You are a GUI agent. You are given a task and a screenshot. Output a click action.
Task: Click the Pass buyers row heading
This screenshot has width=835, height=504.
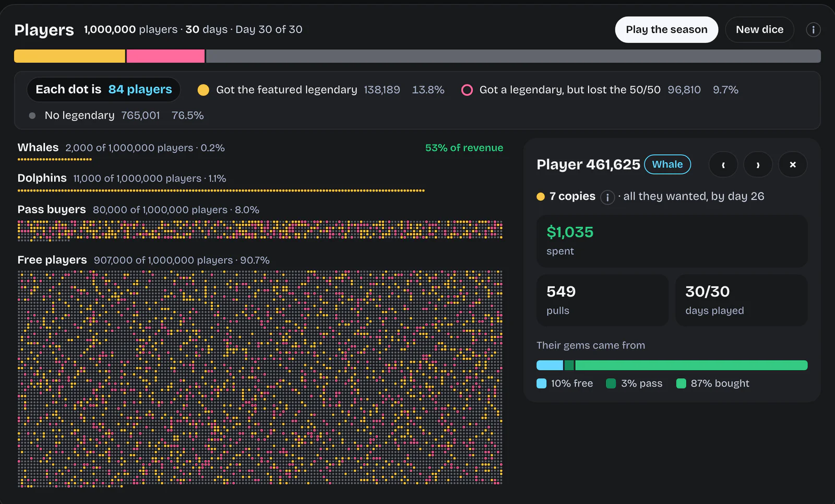pyautogui.click(x=52, y=209)
